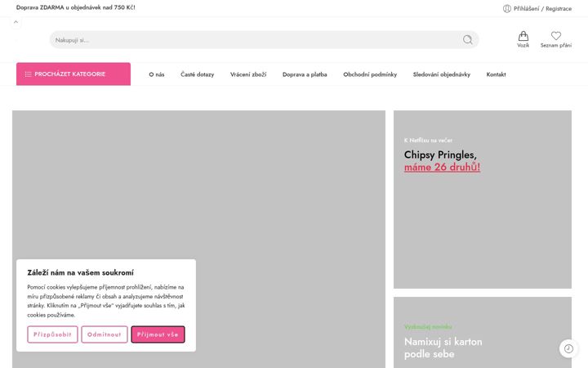Open Časté dotazy menu item
The height and width of the screenshot is (368, 588).
point(198,74)
